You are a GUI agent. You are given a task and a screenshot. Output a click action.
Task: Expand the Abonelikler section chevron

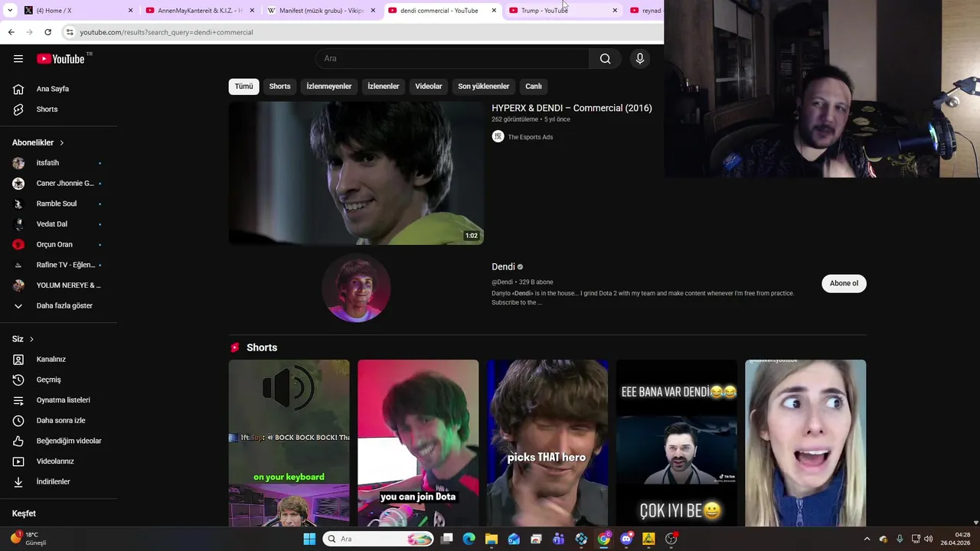[62, 143]
